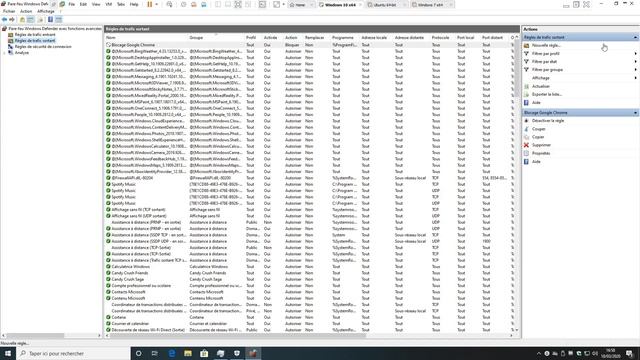Open Aide under Règles de trafic sortant actions
The width and height of the screenshot is (640, 360).
click(x=536, y=102)
